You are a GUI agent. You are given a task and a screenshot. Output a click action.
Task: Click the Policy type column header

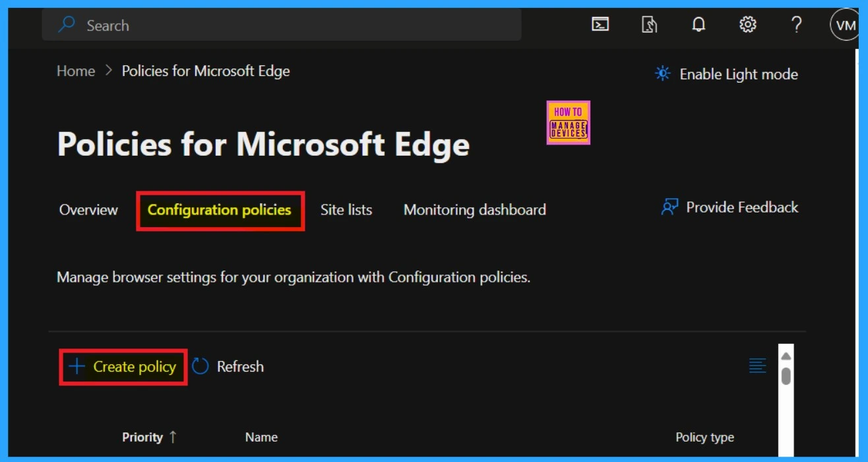point(704,438)
